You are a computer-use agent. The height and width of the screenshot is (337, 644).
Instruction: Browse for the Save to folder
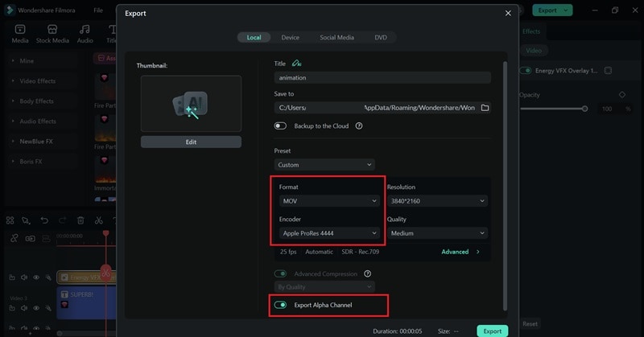pyautogui.click(x=485, y=108)
